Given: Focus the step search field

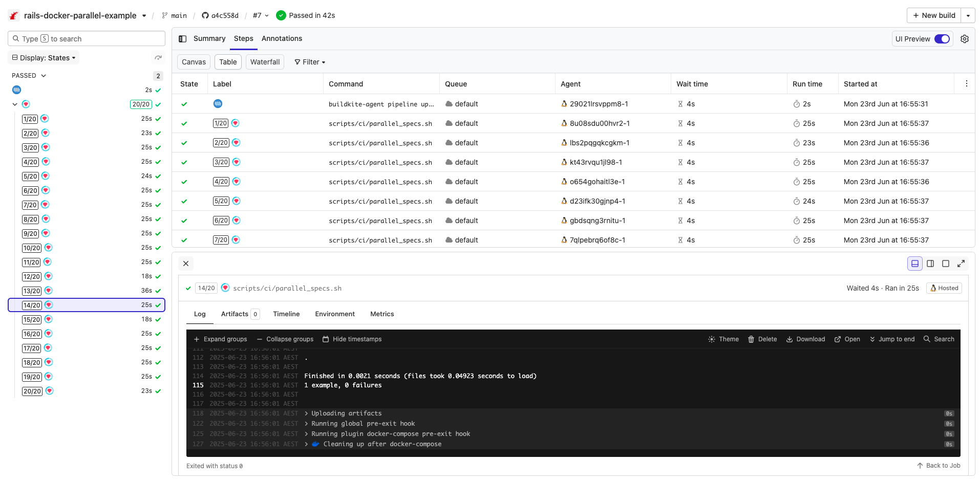Looking at the screenshot, I should click(87, 39).
